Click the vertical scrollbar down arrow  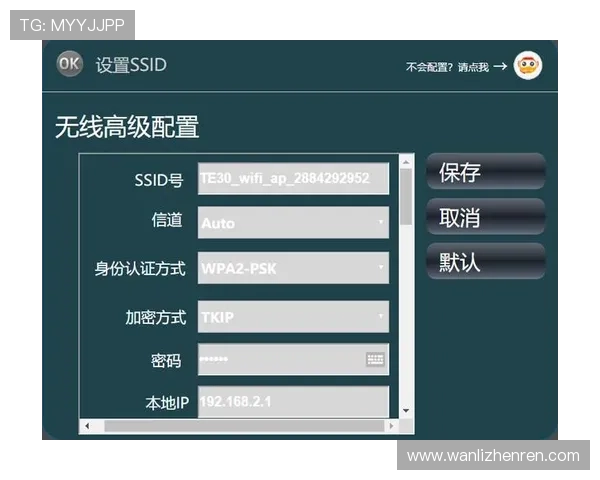406,411
